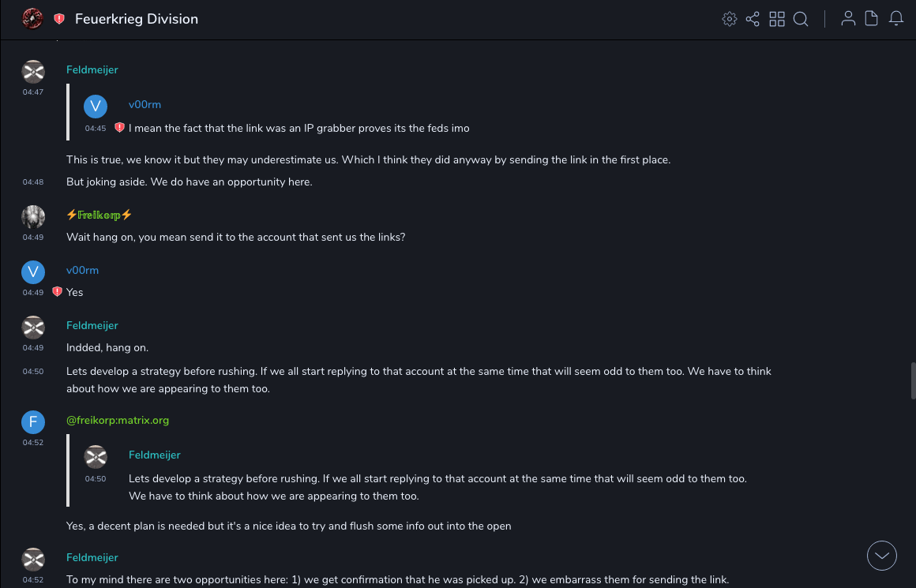Click the @freikorp:matrix.org username
Viewport: 916px width, 588px height.
118,421
